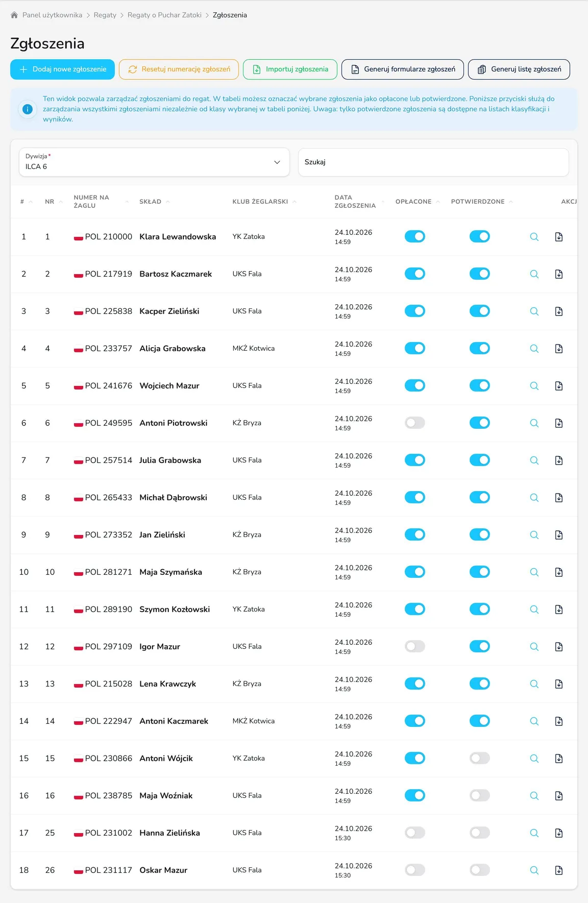Image resolution: width=588 pixels, height=903 pixels.
Task: Enable paid toggle for Antoni Piotrowski
Action: pyautogui.click(x=415, y=423)
